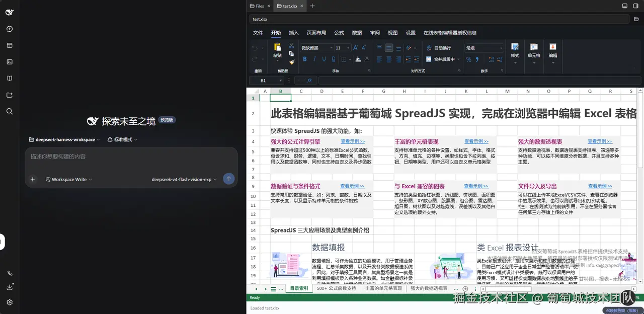Click the new folder icon in sidebar
Viewport: 644px width, 314px height.
point(10,95)
